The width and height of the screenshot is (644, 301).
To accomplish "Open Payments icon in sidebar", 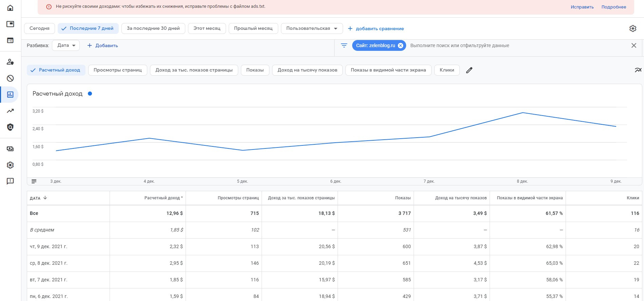I will (10, 149).
